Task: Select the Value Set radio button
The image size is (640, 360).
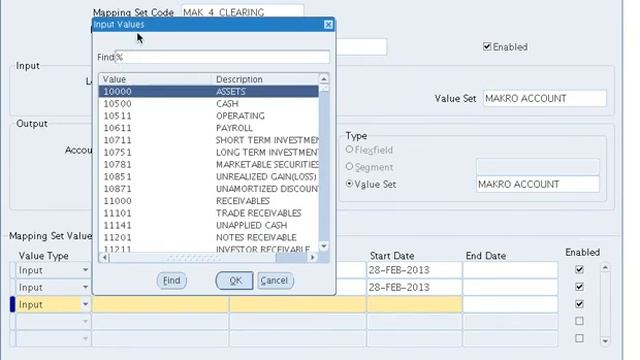Action: pyautogui.click(x=349, y=184)
